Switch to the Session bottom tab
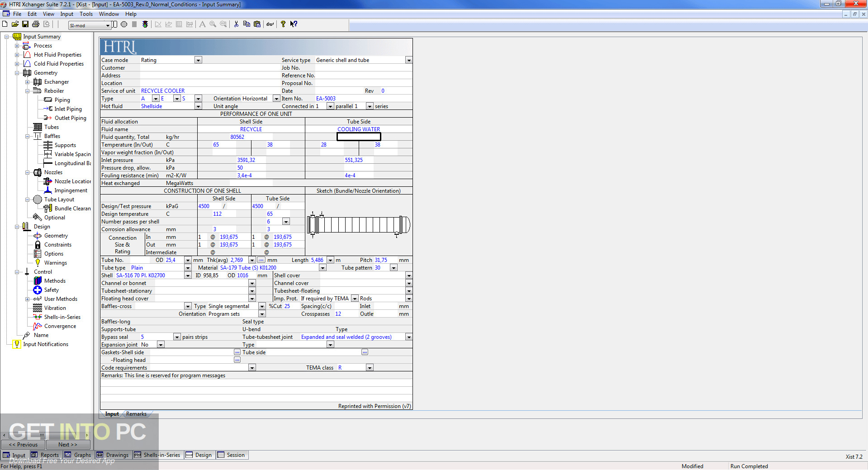 click(231, 455)
